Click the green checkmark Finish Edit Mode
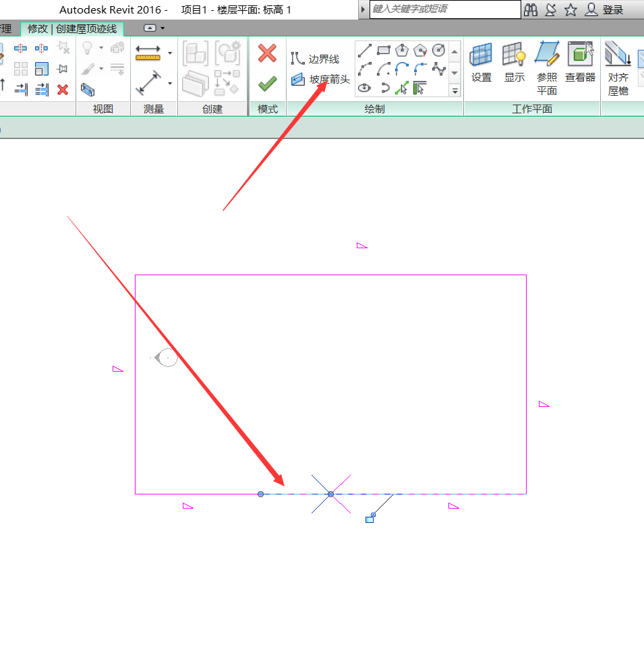 click(x=268, y=83)
